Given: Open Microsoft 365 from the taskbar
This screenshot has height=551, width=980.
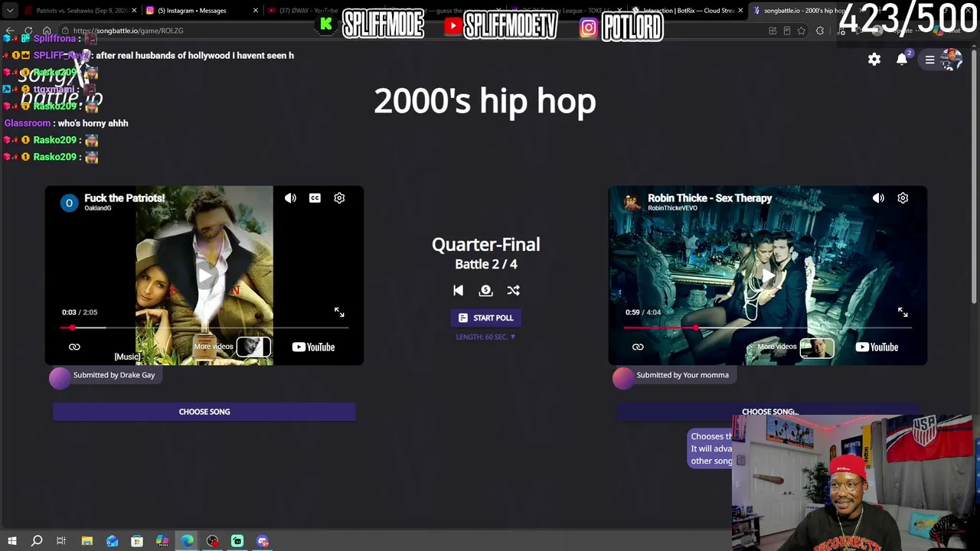Looking at the screenshot, I should click(162, 542).
